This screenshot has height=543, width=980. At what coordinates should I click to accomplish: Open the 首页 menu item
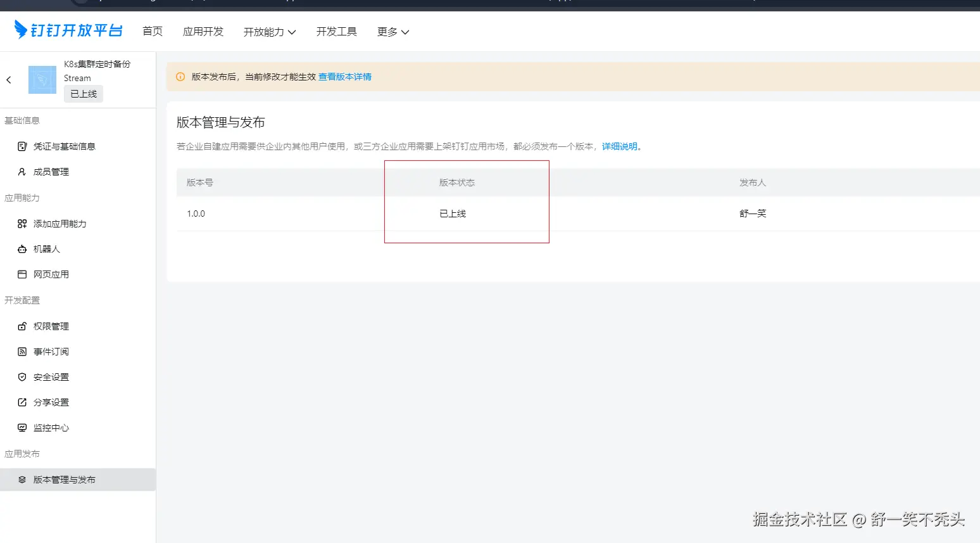pos(153,32)
